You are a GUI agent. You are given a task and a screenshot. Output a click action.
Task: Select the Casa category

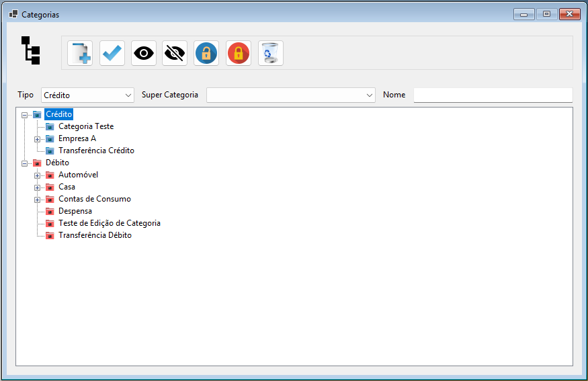click(67, 187)
